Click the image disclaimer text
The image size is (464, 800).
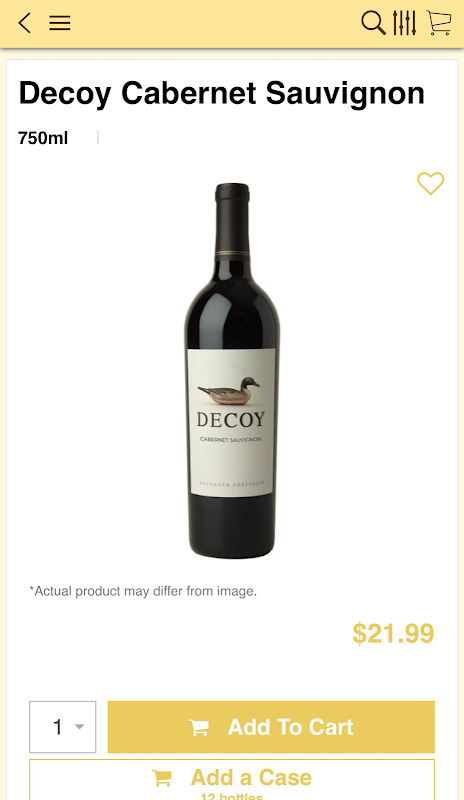tap(143, 591)
